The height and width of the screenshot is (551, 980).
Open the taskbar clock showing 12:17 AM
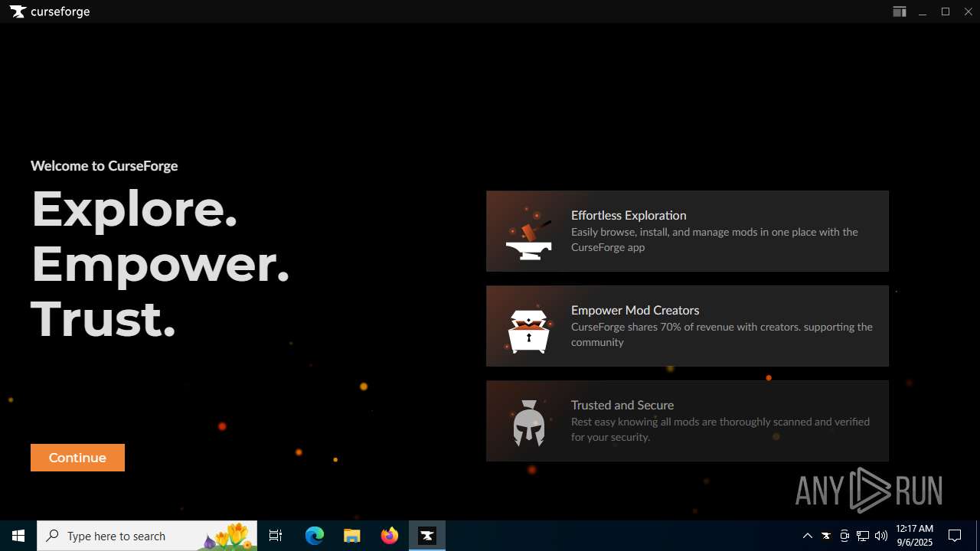914,536
